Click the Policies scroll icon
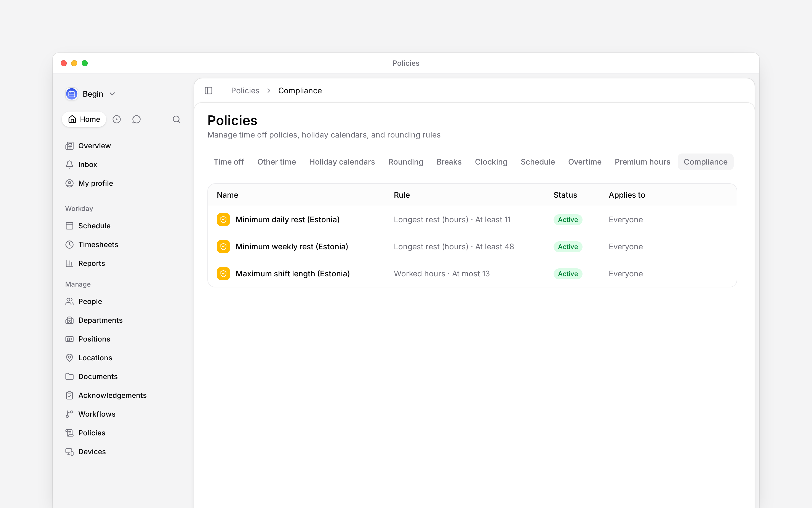 click(70, 433)
